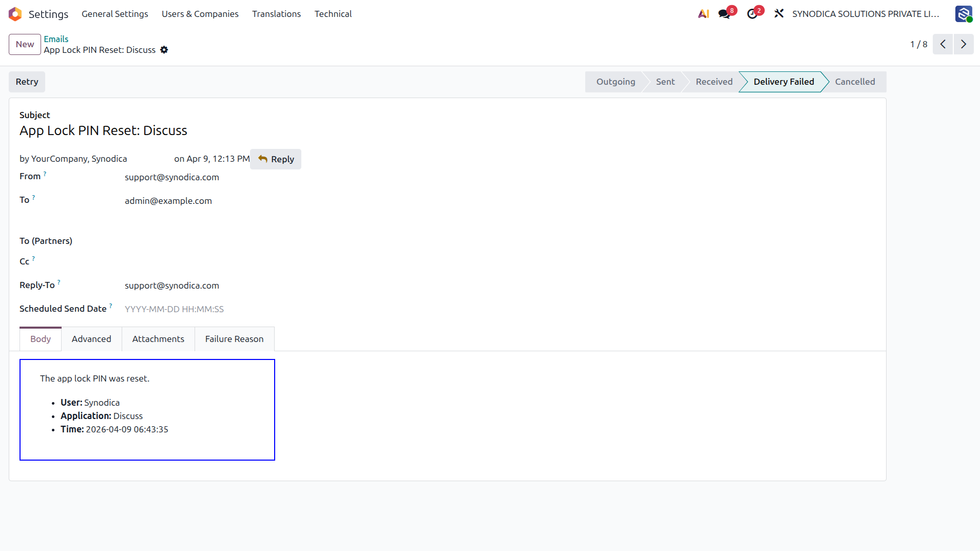This screenshot has width=980, height=551.
Task: Switch to the Attachments tab
Action: click(x=158, y=339)
